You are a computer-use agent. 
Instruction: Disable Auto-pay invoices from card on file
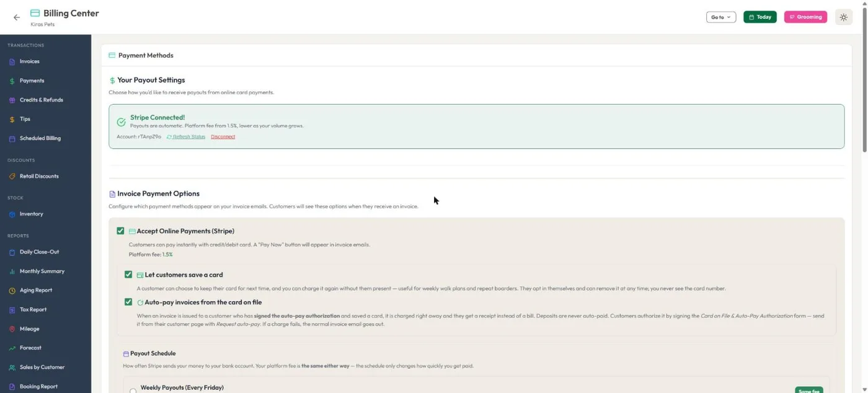pos(128,302)
